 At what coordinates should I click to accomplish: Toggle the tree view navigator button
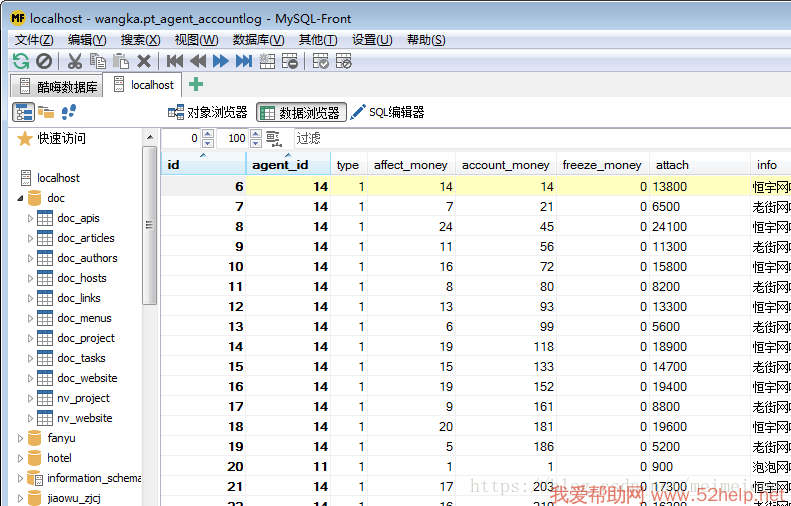point(23,112)
